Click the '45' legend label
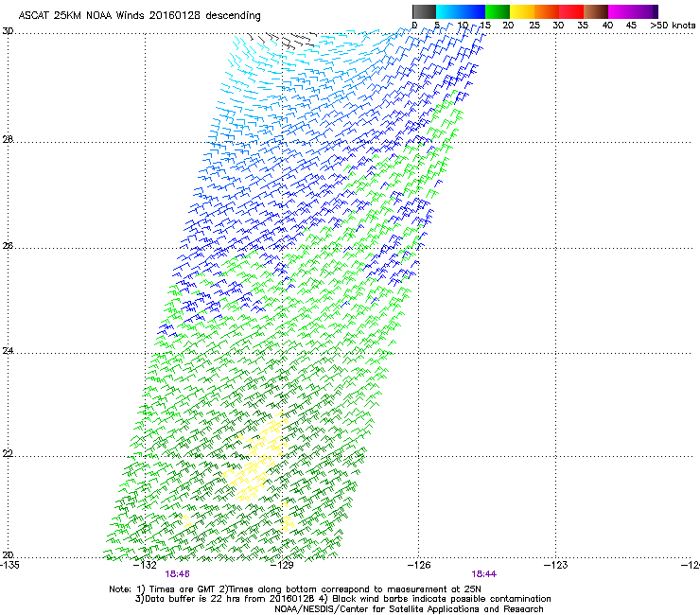Viewport: 700px width, 615px height. [x=631, y=26]
